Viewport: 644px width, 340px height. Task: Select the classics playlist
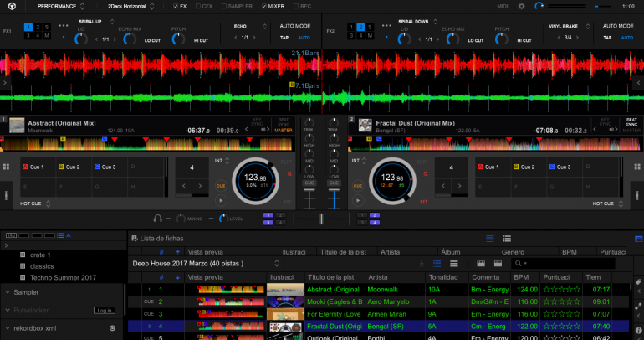pos(42,266)
